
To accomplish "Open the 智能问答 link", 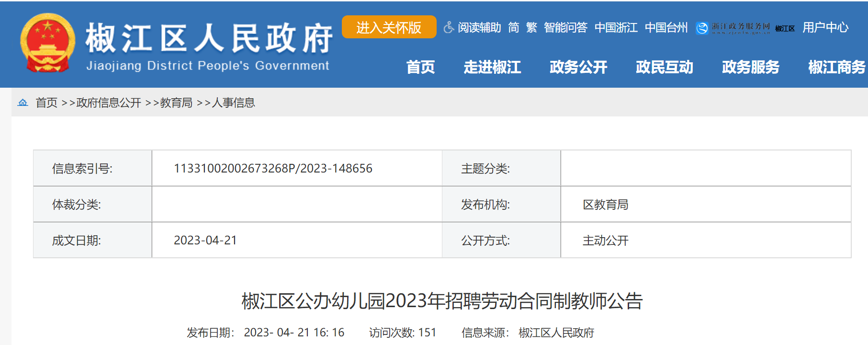I will 565,28.
